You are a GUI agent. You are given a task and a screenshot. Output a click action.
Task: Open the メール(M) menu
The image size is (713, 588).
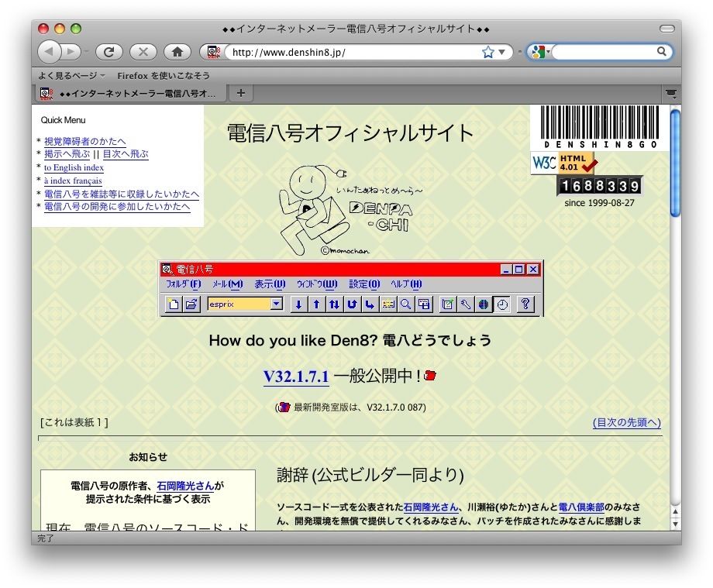point(227,284)
